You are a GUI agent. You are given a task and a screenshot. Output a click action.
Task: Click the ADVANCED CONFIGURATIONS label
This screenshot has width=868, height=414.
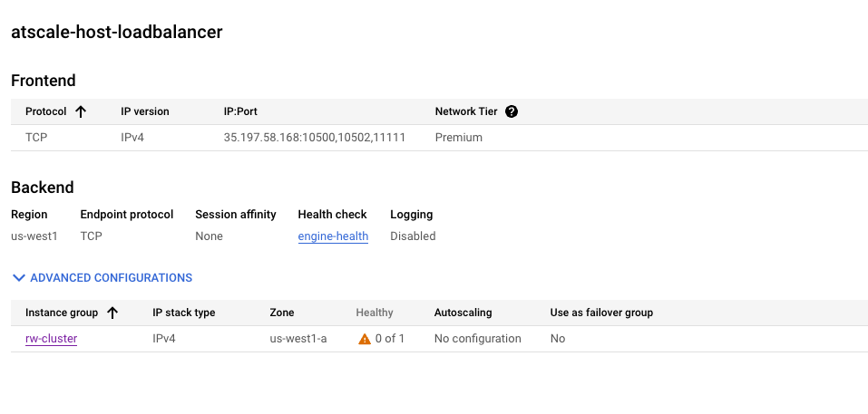pos(112,277)
